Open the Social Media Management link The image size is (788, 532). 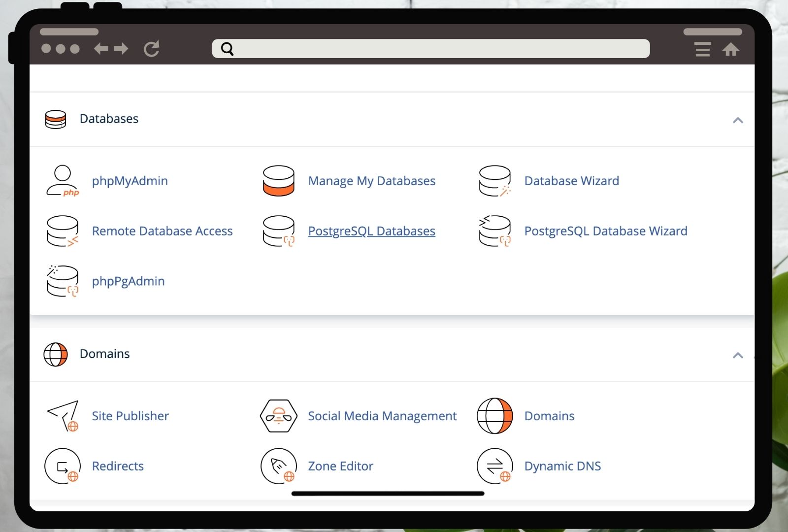pos(383,416)
